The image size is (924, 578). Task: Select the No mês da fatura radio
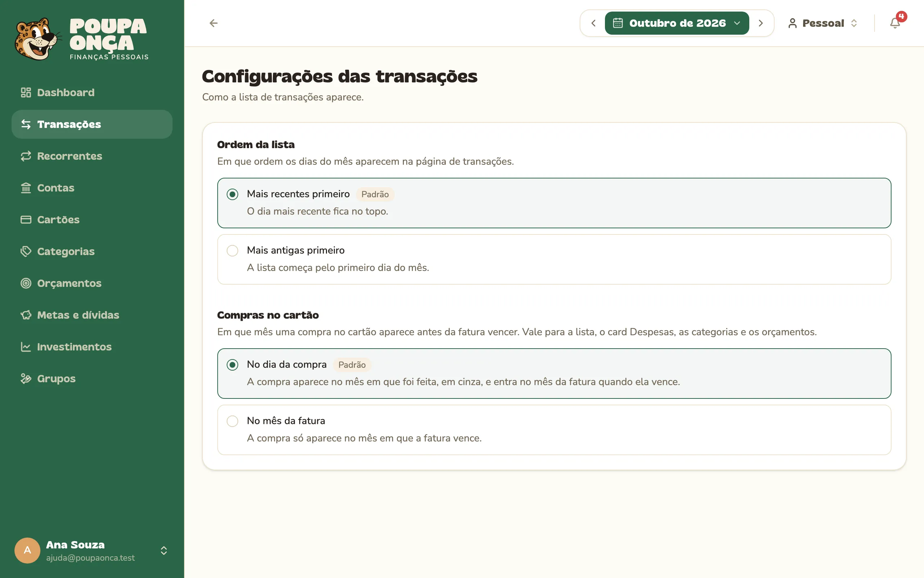click(232, 421)
